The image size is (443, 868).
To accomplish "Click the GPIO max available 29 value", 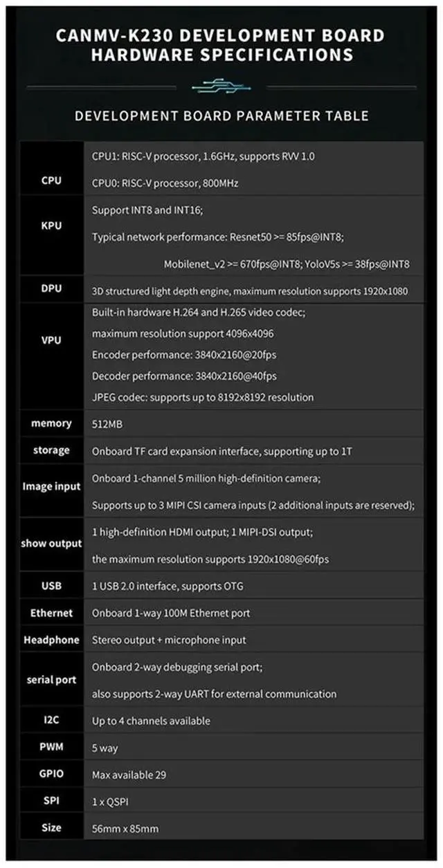I will pyautogui.click(x=129, y=775).
